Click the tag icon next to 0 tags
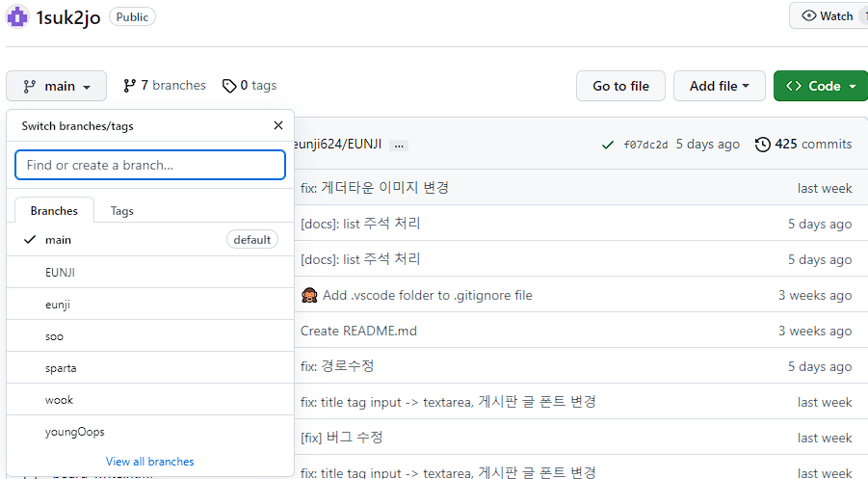 click(229, 86)
